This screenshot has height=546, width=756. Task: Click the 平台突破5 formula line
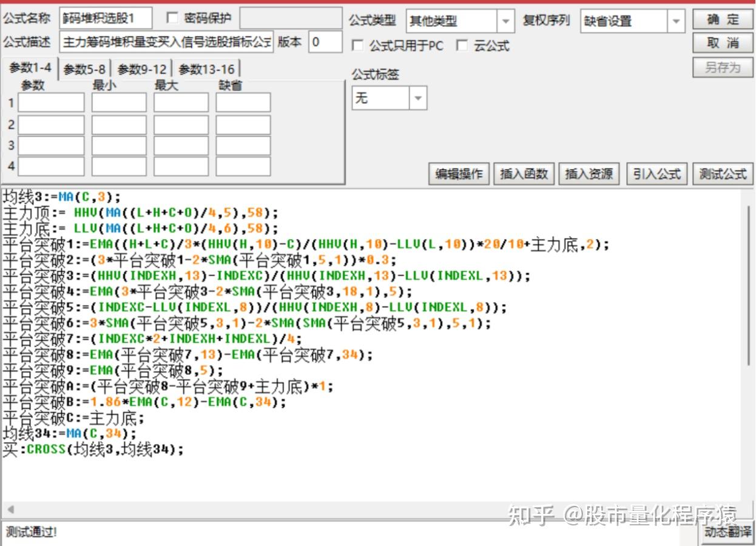pyautogui.click(x=255, y=307)
